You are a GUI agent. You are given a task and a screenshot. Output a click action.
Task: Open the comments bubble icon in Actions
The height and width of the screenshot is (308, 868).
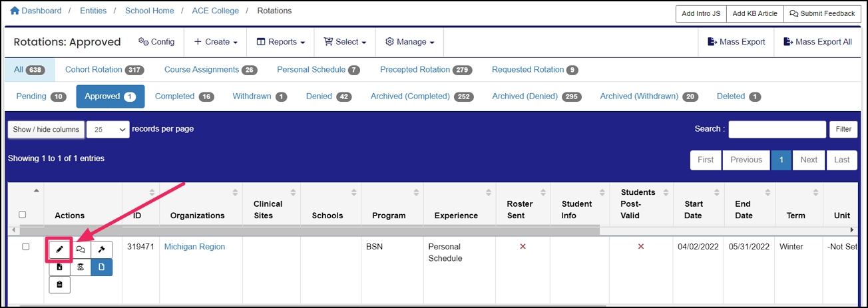click(81, 249)
